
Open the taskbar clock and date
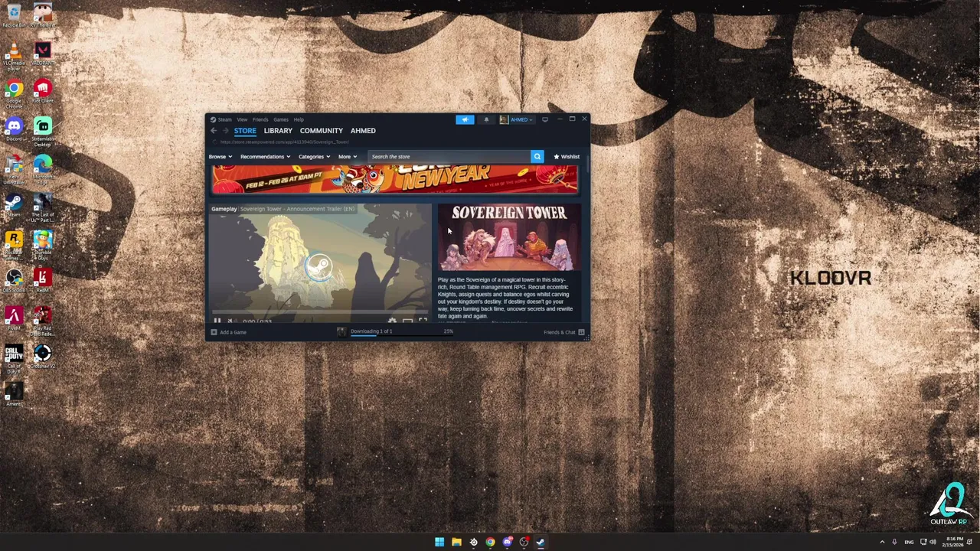pos(952,542)
